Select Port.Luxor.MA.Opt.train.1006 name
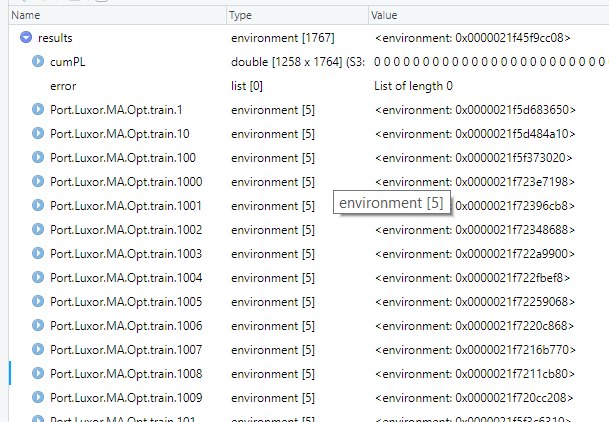Screen dimensions: 609x422 (126, 326)
